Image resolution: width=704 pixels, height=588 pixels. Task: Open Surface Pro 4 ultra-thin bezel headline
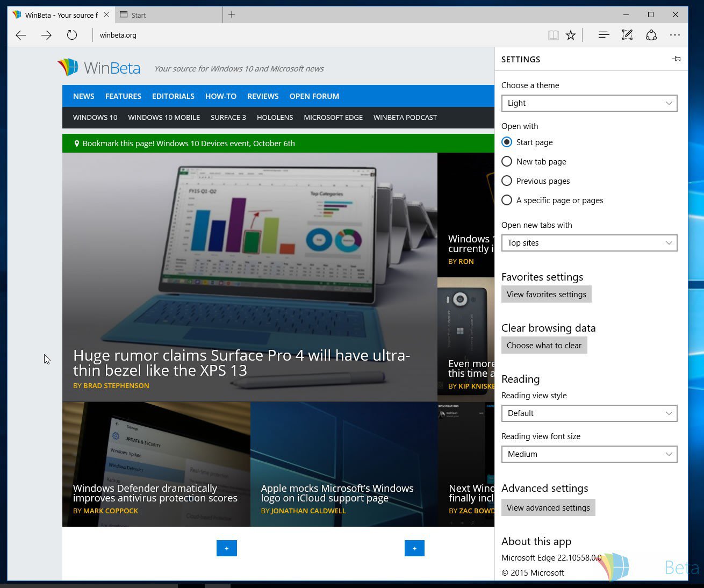tap(242, 363)
